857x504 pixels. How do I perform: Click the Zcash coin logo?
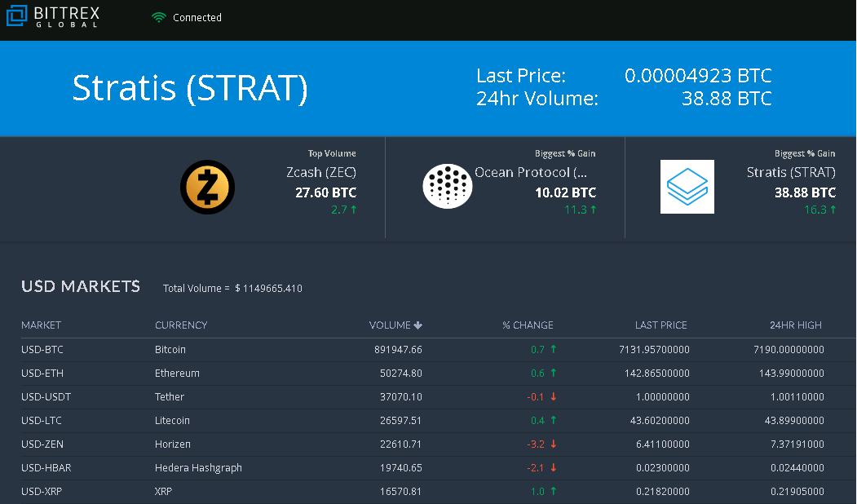coord(208,187)
